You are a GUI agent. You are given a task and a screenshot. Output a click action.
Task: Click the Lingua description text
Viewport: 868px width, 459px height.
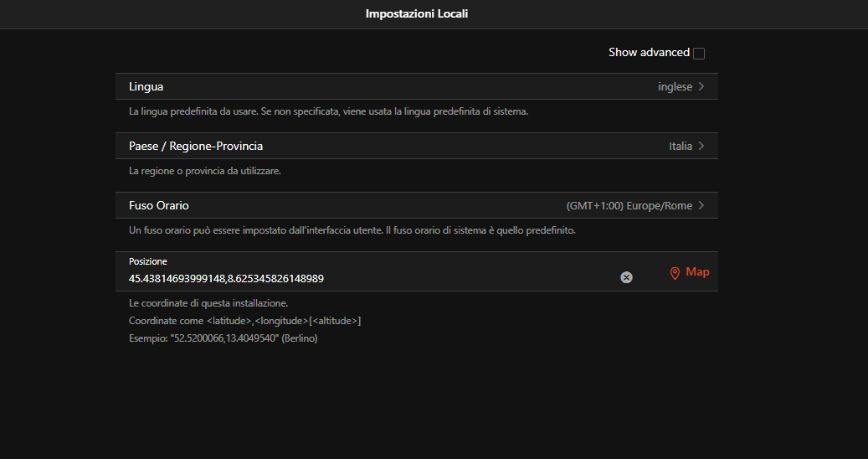[x=328, y=111]
